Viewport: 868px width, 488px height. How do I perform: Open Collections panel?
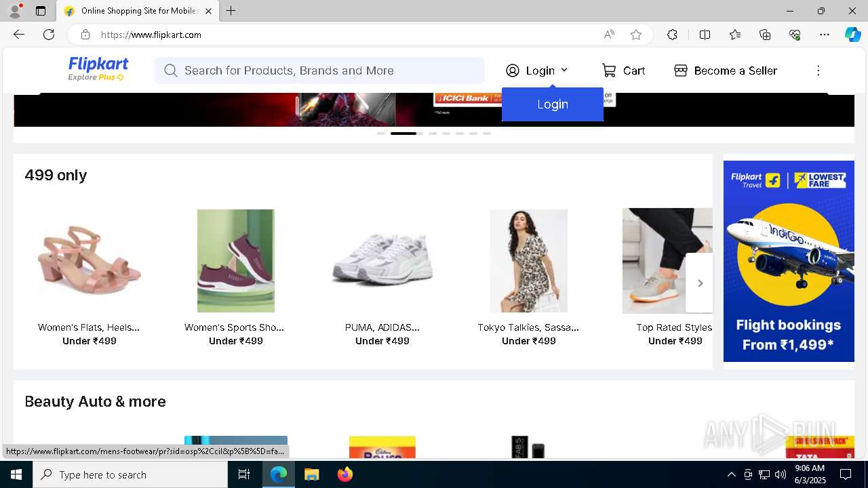coord(765,35)
